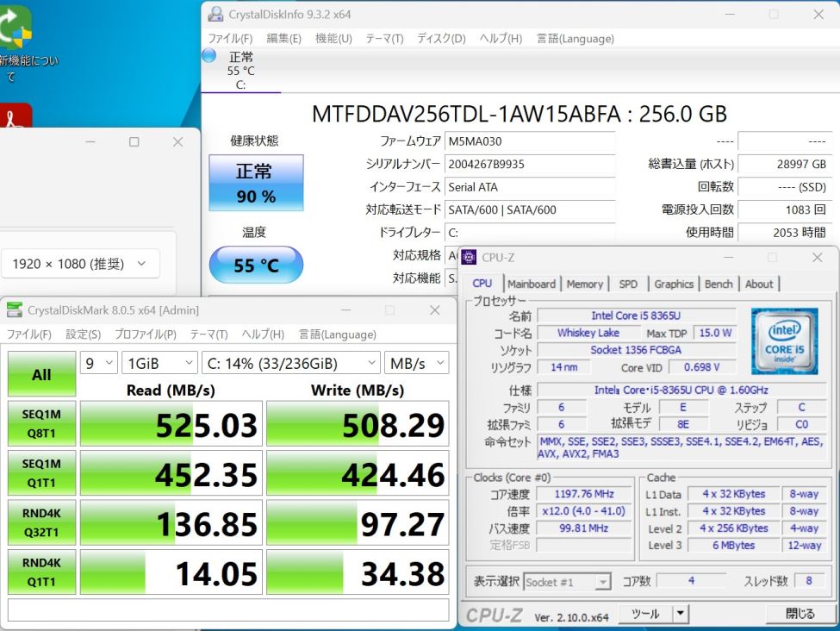The width and height of the screenshot is (840, 631).
Task: Open the Socket #1 selection dropdown in CPU-Z
Action: click(x=567, y=582)
